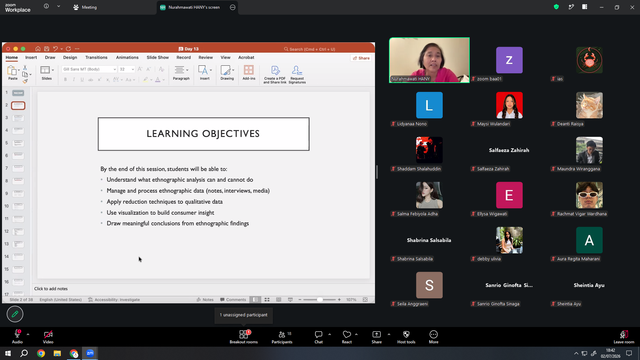
Task: Click the Zoom app icon in taskbar
Action: click(x=90, y=353)
